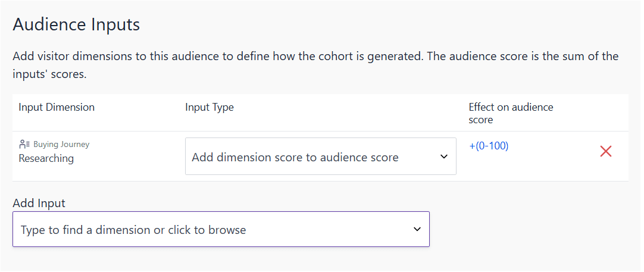Open the Input Type dropdown for Researching

pos(320,157)
